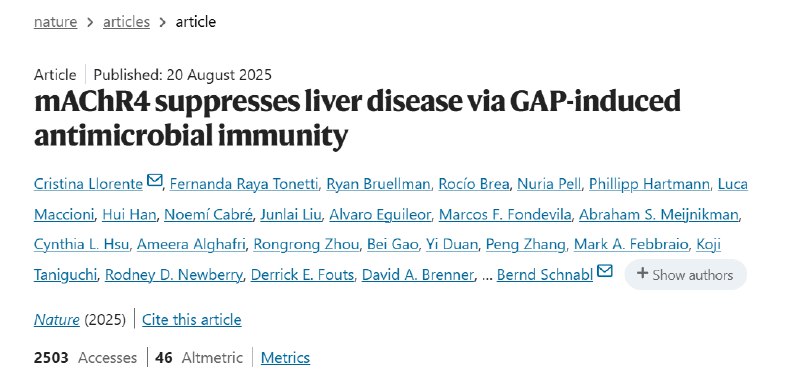Open Cite this article link
Image resolution: width=800 pixels, height=388 pixels.
coord(191,320)
